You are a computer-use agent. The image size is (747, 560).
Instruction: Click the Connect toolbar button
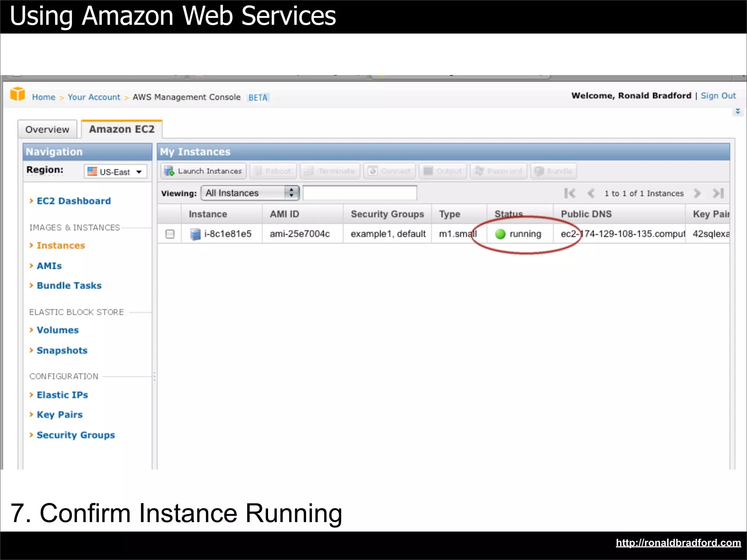389,171
